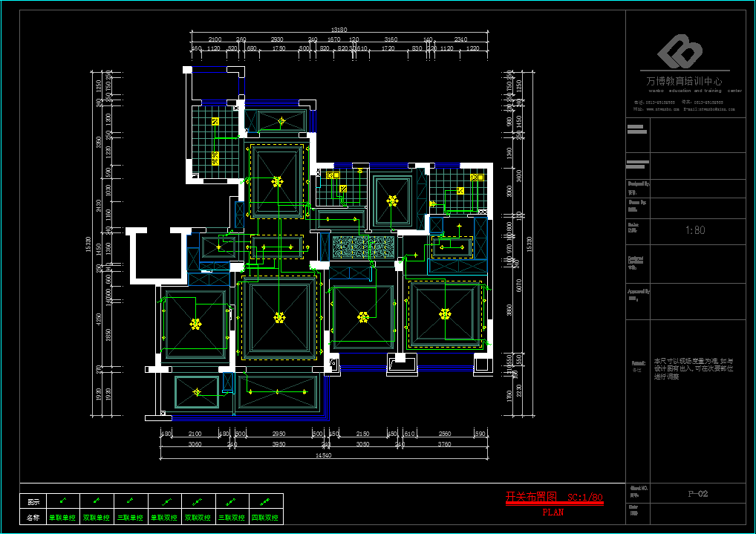Click the 单联单控 switch symbol in legend
756x534 pixels.
click(x=63, y=501)
